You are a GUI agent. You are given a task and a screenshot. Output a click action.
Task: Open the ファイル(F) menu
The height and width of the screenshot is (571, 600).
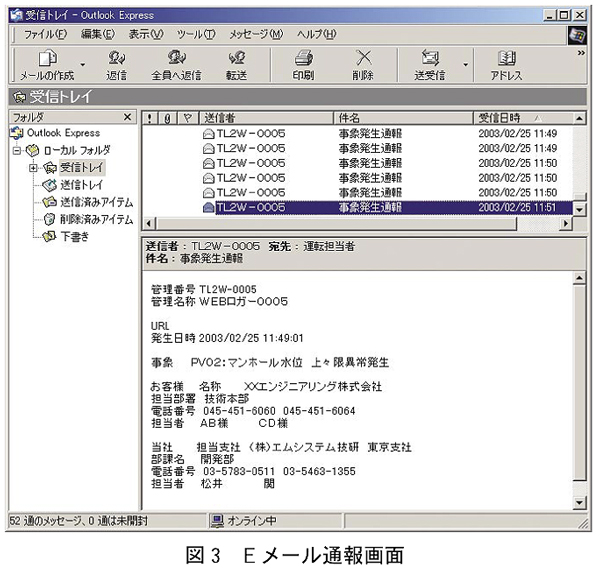click(x=45, y=34)
